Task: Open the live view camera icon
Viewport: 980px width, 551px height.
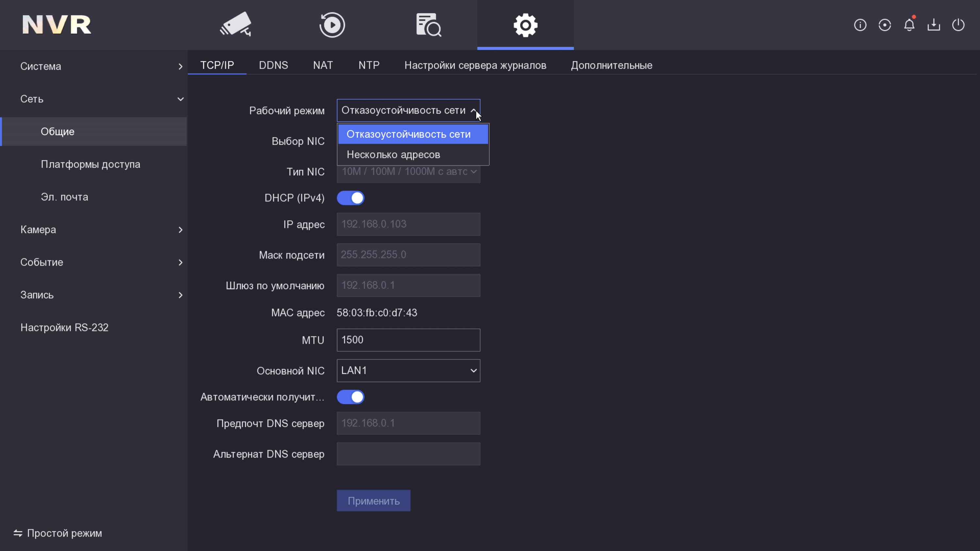Action: coord(236,25)
